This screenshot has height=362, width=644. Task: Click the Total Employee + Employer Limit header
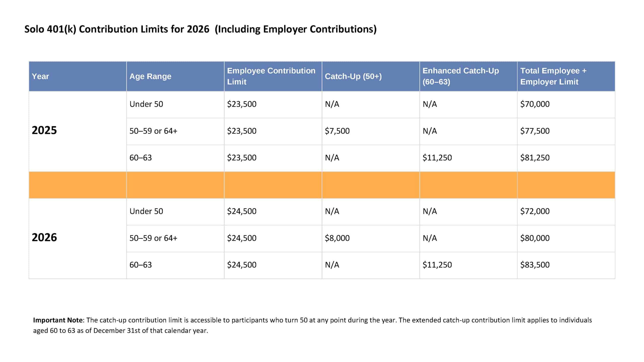553,76
